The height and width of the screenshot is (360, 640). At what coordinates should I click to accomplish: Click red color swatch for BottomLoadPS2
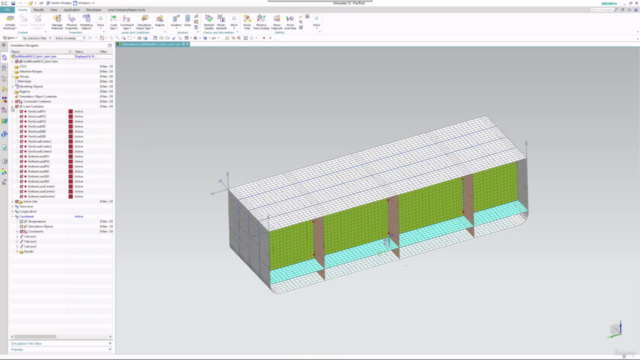(x=71, y=161)
